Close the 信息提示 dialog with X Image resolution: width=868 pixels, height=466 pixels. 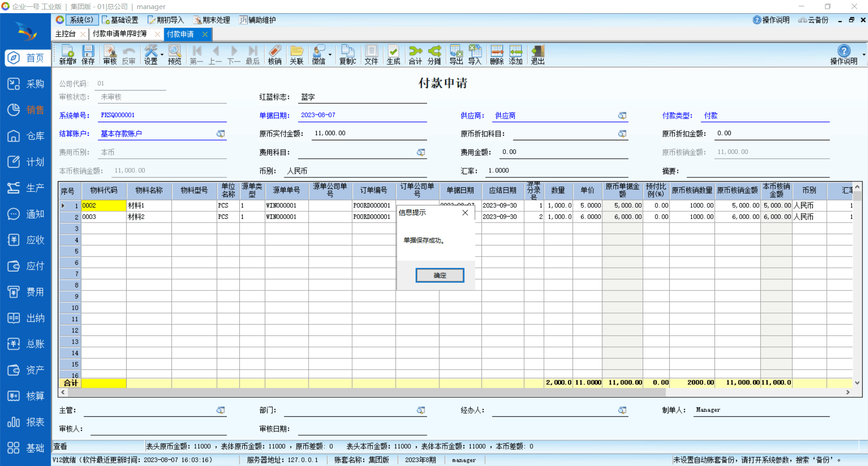[x=465, y=213]
